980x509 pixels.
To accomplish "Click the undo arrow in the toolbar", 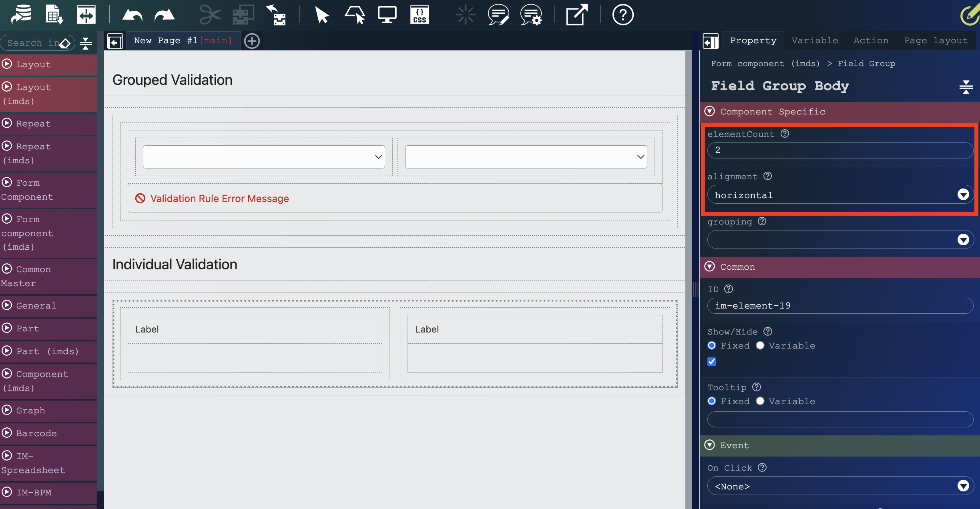I will pyautogui.click(x=132, y=15).
